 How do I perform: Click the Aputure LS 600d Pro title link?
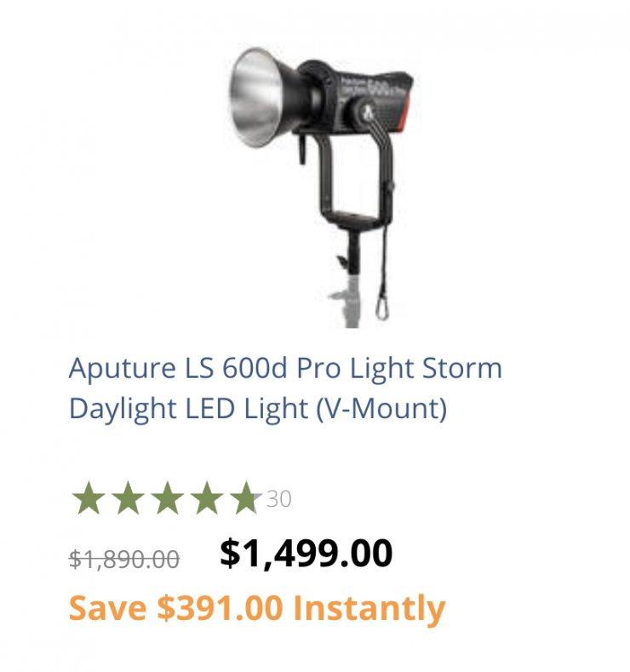click(x=285, y=388)
